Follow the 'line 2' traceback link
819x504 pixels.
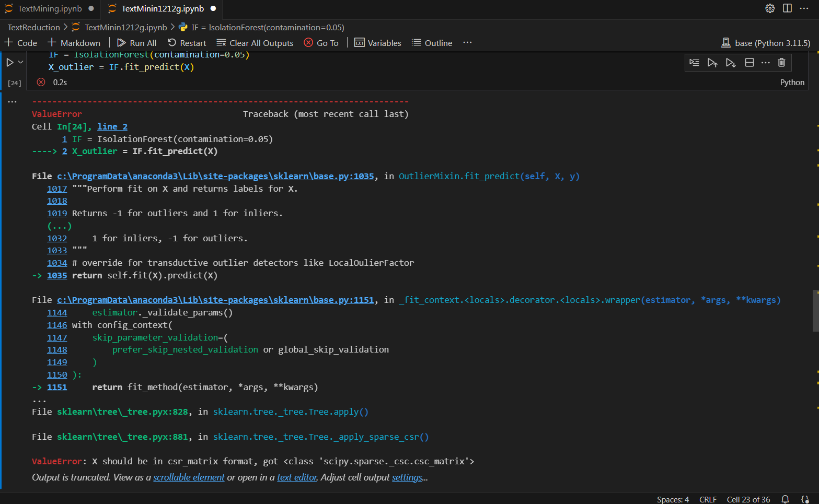coord(112,126)
